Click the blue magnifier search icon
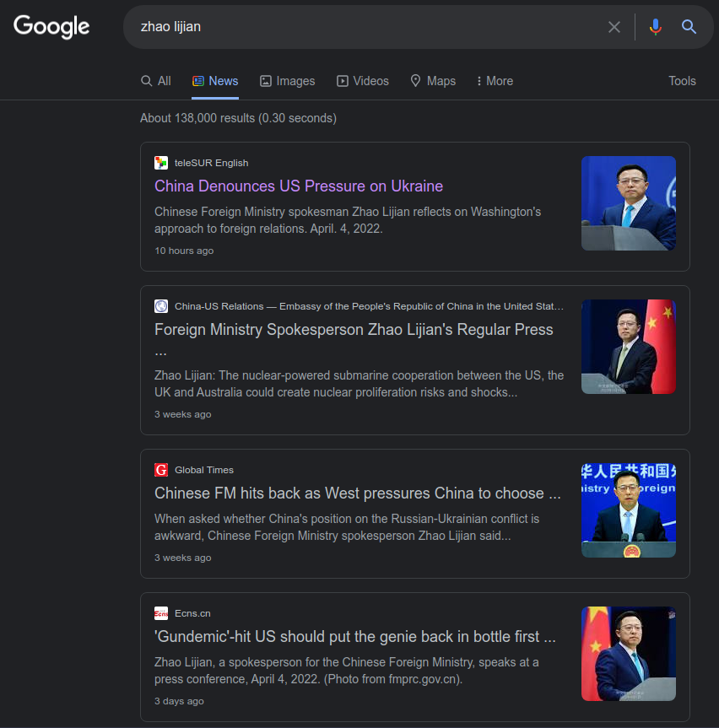The width and height of the screenshot is (719, 728). point(689,27)
